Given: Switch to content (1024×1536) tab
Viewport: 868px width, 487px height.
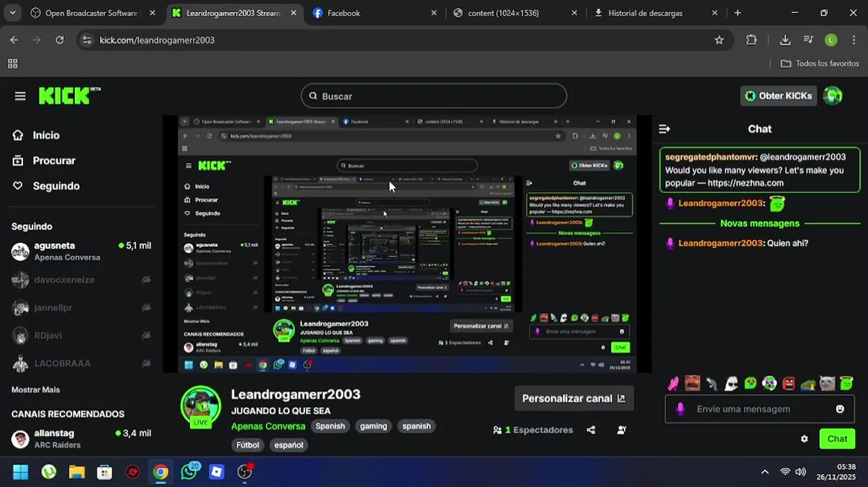Looking at the screenshot, I should tap(514, 13).
